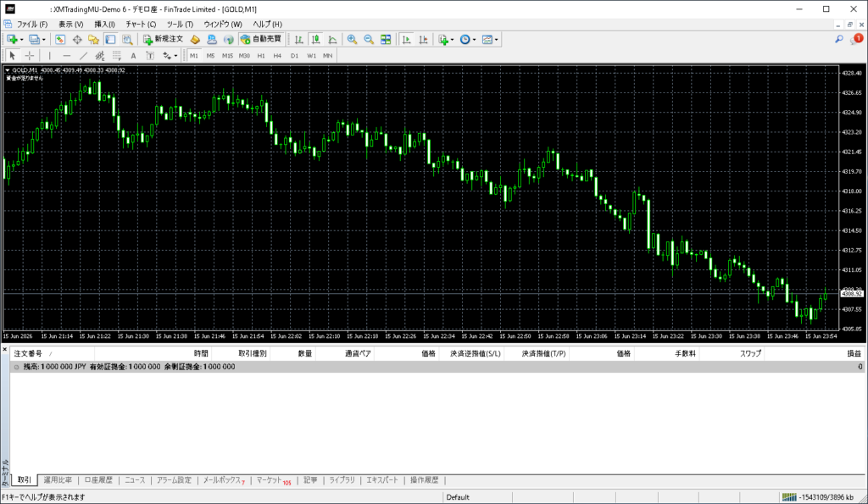The height and width of the screenshot is (504, 868).
Task: Switch timeframe to H1
Action: [261, 55]
